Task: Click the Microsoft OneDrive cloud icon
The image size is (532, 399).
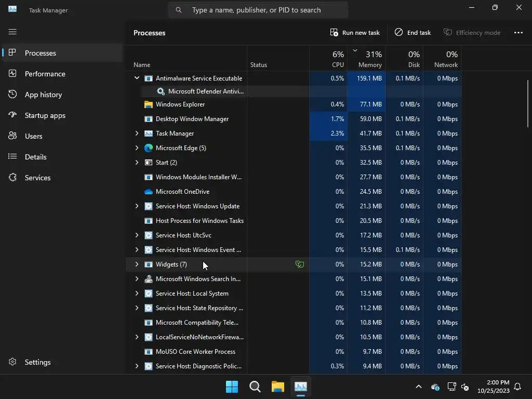Action: (148, 192)
